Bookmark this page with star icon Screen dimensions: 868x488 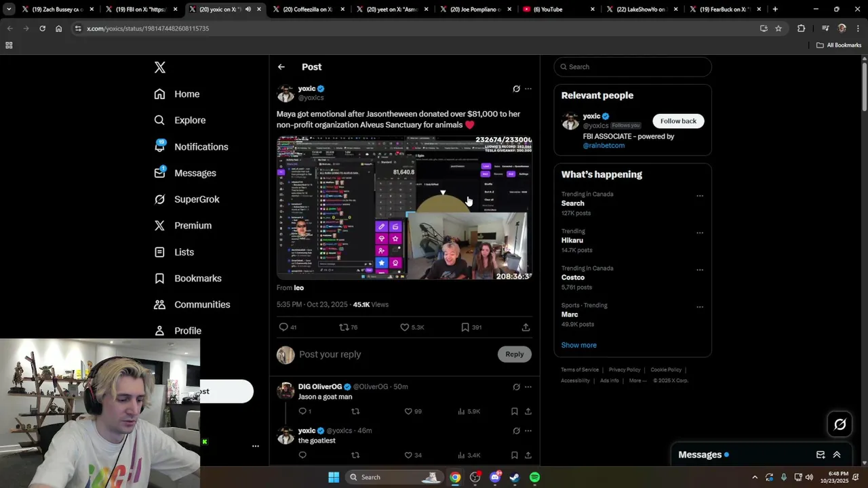tap(778, 28)
